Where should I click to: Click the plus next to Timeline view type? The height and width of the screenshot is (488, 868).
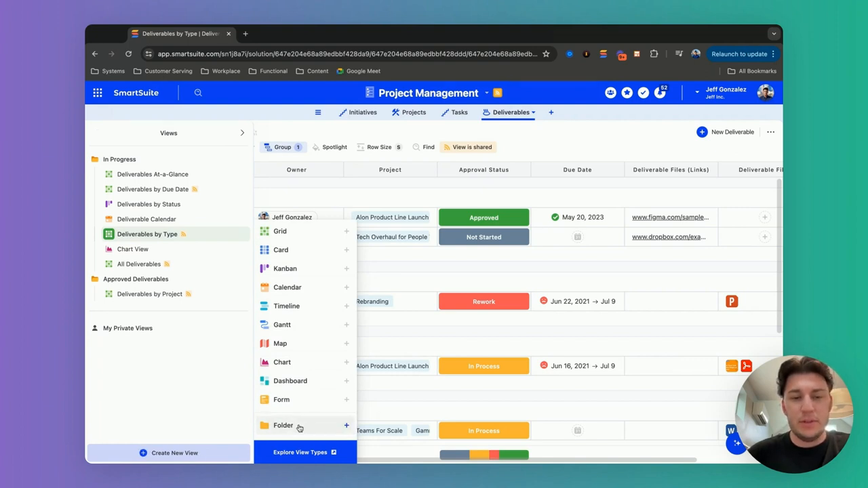pos(347,306)
